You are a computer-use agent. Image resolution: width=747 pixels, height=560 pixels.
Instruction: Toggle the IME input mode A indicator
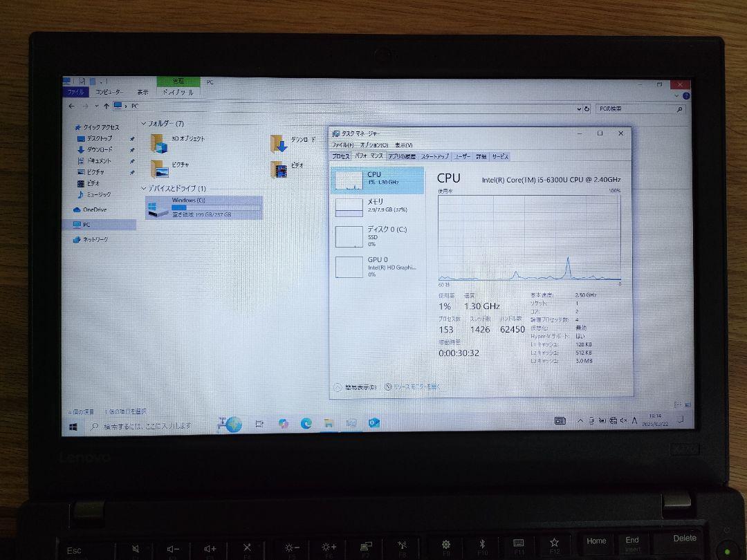634,420
